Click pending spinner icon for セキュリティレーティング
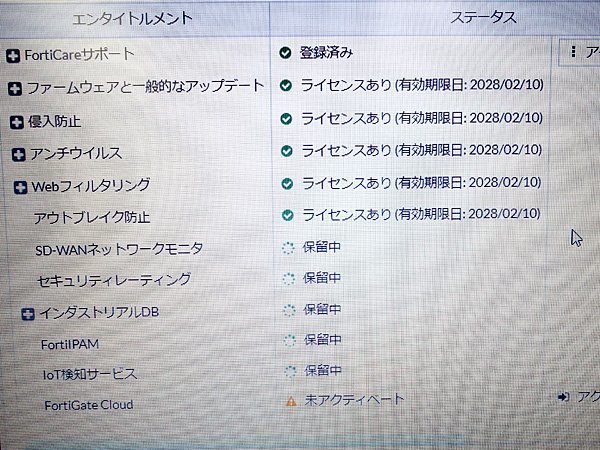Screen dimensions: 600x450 click(x=289, y=279)
